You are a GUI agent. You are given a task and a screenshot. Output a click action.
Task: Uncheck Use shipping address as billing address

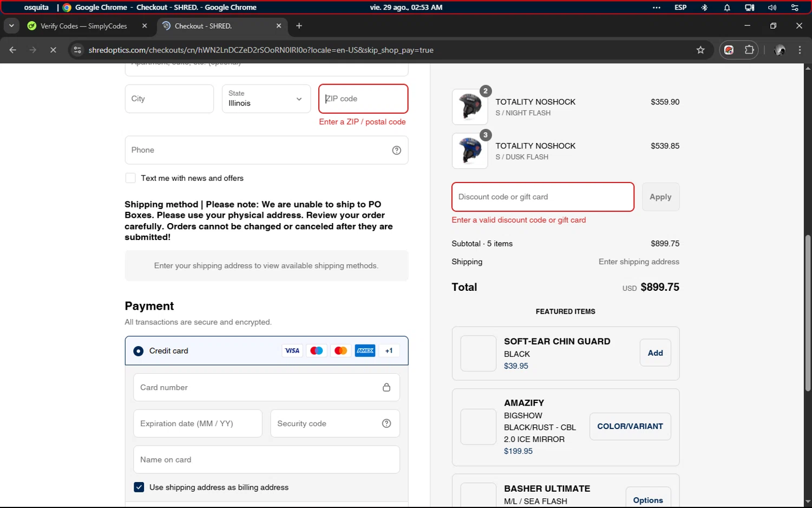coord(139,487)
